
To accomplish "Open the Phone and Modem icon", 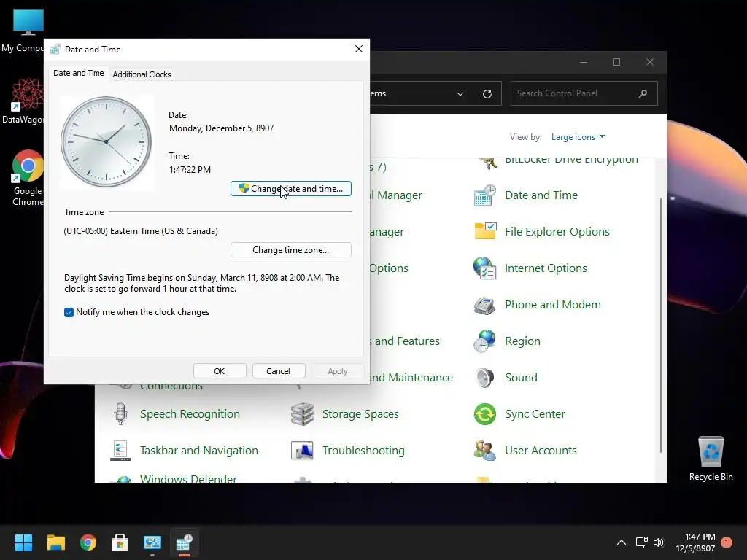I will [484, 305].
